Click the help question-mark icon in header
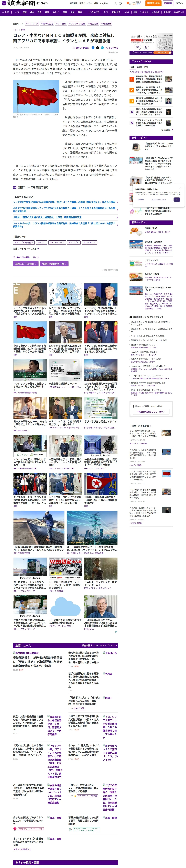Image resolution: width=186 pixels, height=868 pixels. pos(120,3)
